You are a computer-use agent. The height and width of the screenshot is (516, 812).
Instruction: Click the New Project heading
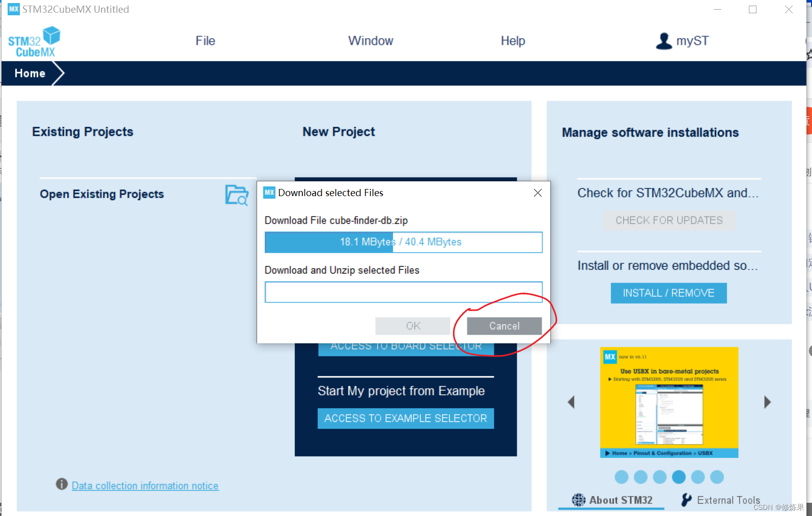(339, 132)
